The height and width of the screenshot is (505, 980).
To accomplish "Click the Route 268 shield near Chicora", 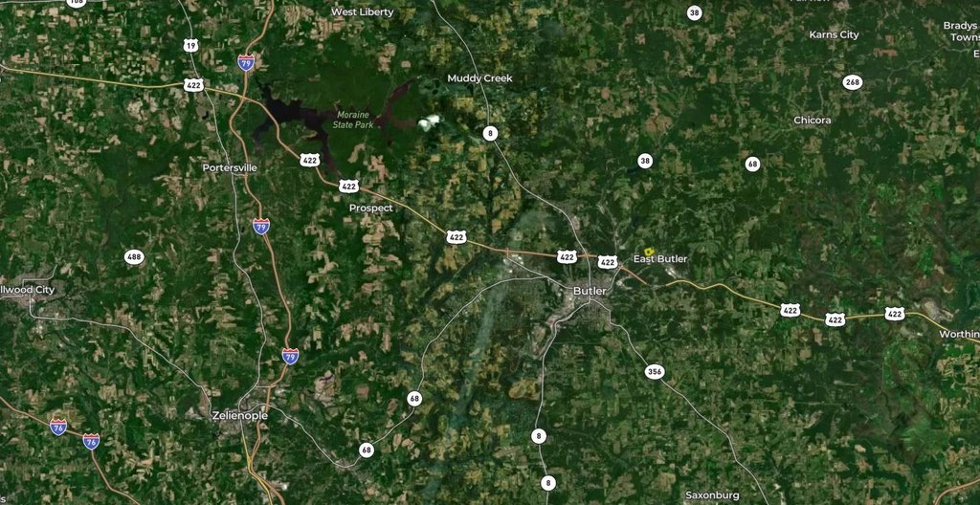I will (853, 82).
